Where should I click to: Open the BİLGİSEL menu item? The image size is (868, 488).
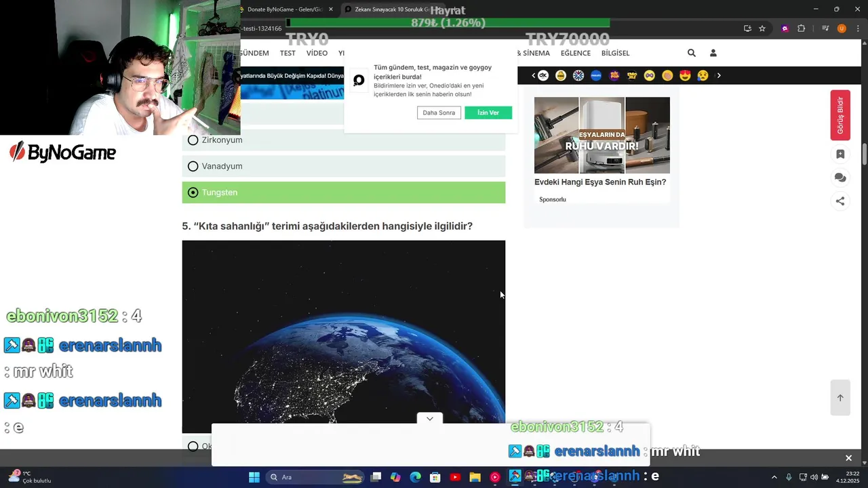point(615,53)
